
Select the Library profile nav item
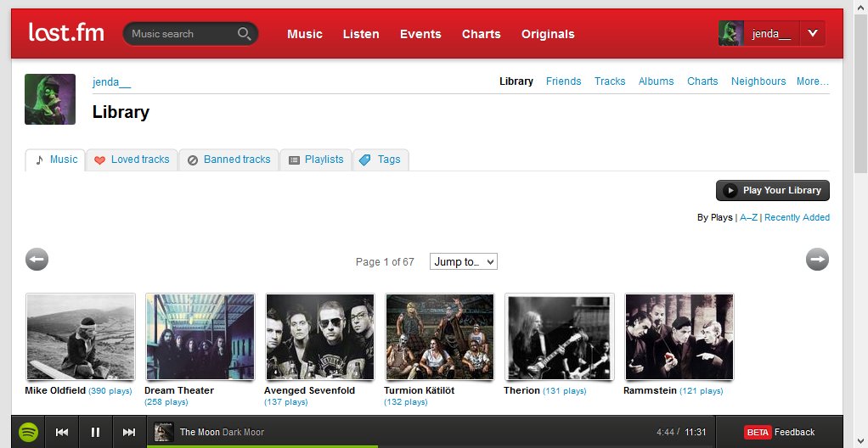tap(516, 81)
